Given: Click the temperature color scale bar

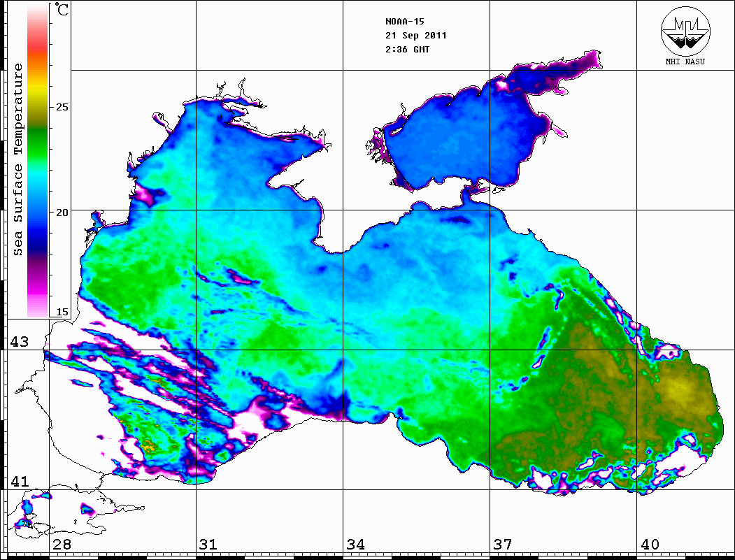Looking at the screenshot, I should [x=38, y=161].
